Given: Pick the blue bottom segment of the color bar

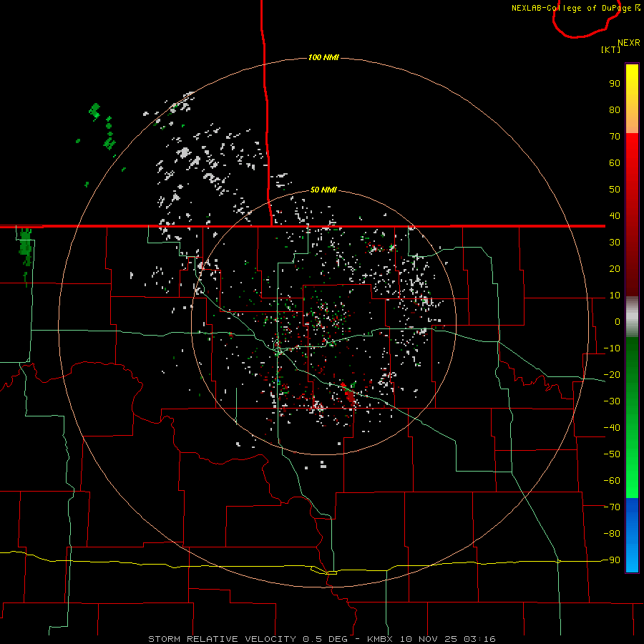Looking at the screenshot, I should pos(632,535).
